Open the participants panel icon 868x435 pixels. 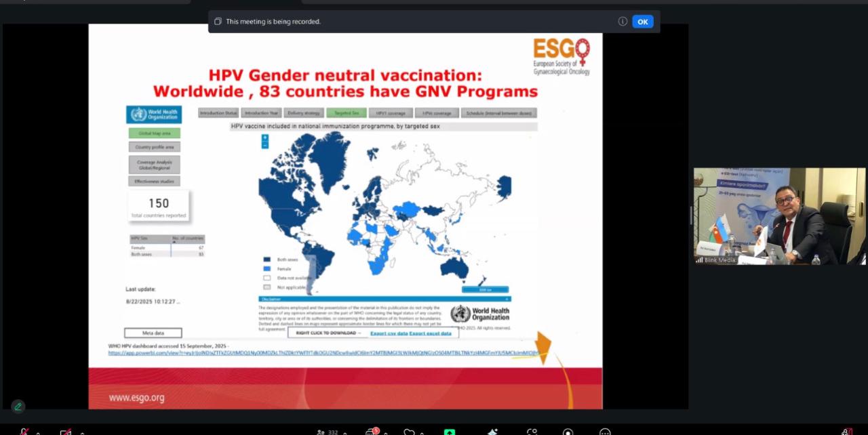click(x=321, y=432)
